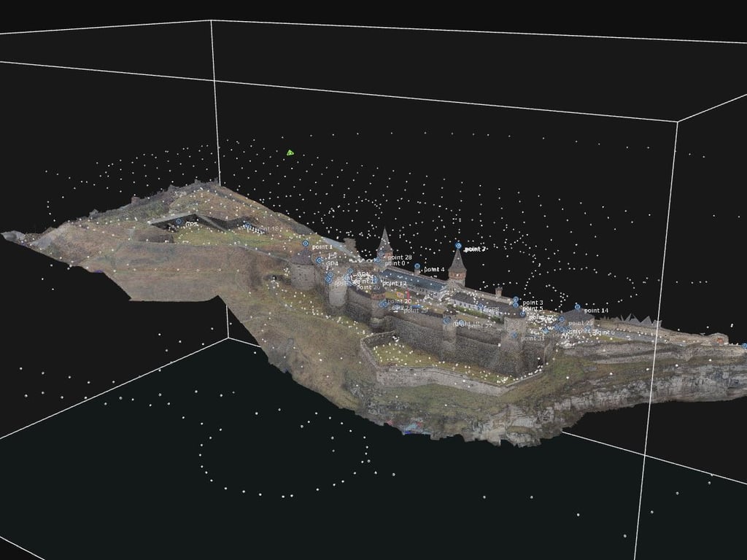This screenshot has width=747, height=560.
Task: Select the green camera marker
Action: point(290,152)
